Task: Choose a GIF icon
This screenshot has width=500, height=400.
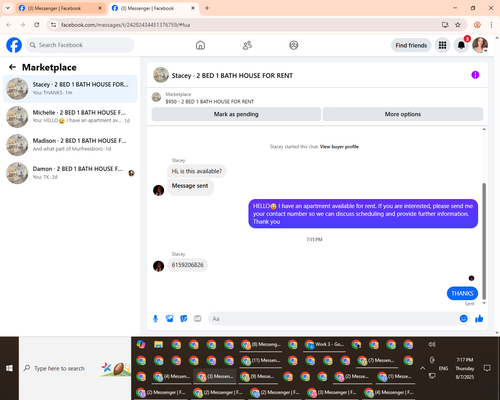Action: 198,319
